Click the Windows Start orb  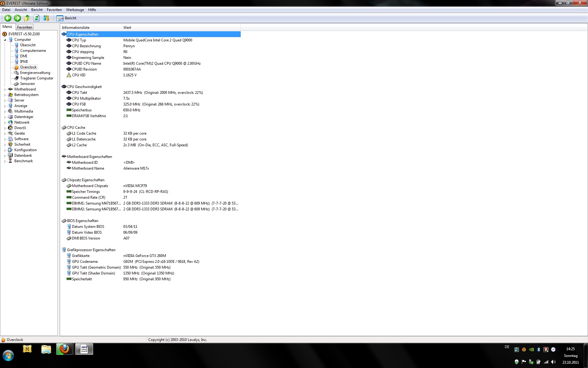[8, 356]
